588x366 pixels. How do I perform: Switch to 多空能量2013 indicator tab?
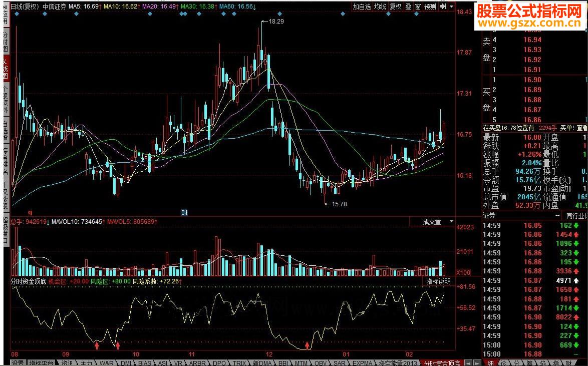398,363
